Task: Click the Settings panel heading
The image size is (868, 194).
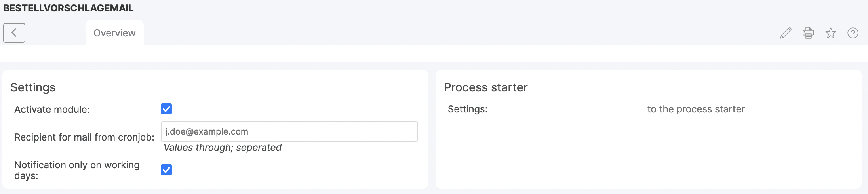Action: point(33,87)
